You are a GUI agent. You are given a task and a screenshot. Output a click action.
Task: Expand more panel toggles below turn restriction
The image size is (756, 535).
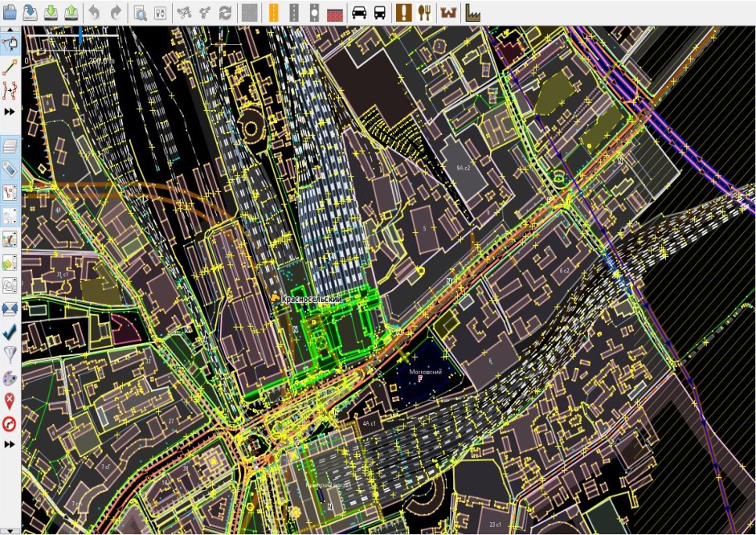coord(10,444)
